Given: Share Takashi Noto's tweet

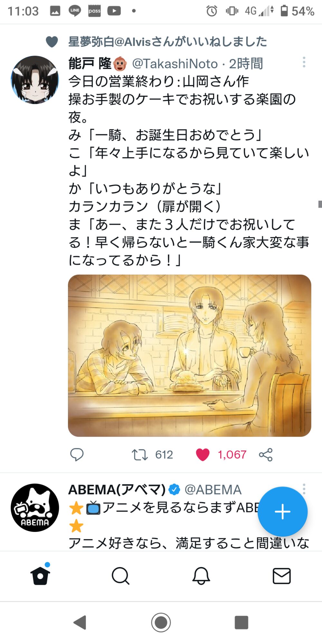Looking at the screenshot, I should pos(266,455).
